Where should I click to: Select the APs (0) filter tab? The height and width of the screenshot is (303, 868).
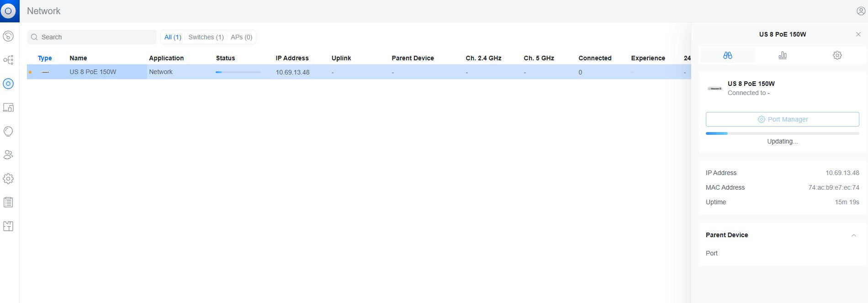242,37
